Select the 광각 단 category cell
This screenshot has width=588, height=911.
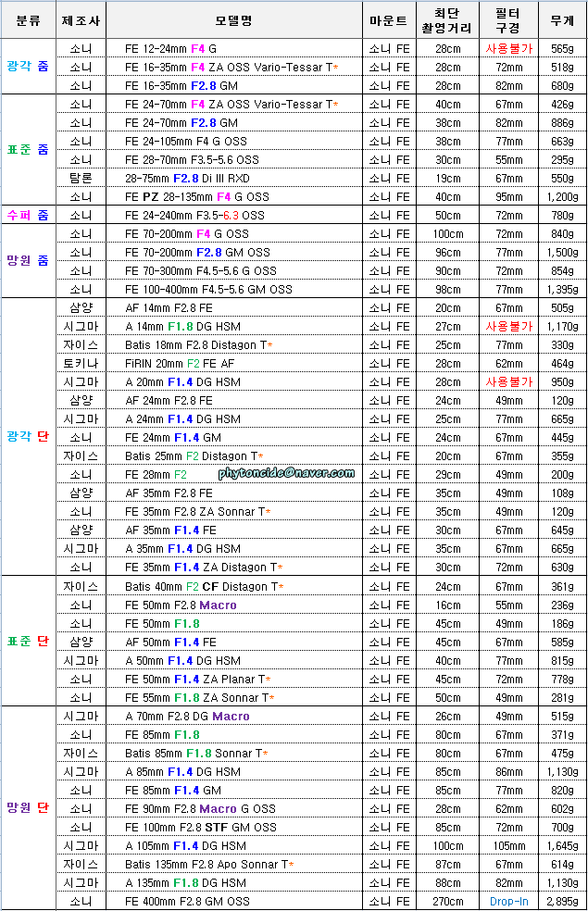[x=28, y=437]
